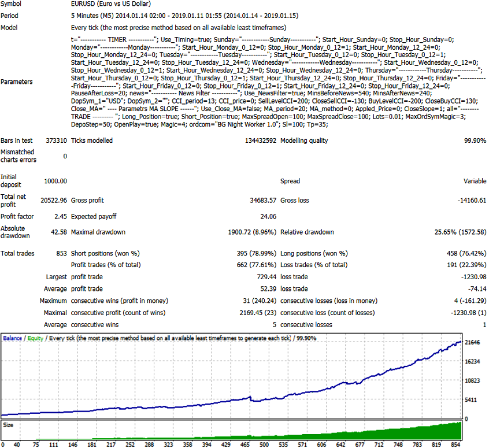The width and height of the screenshot is (489, 448).
Task: Click maximal consecutive loss -1230.98 (1)
Action: tap(468, 313)
